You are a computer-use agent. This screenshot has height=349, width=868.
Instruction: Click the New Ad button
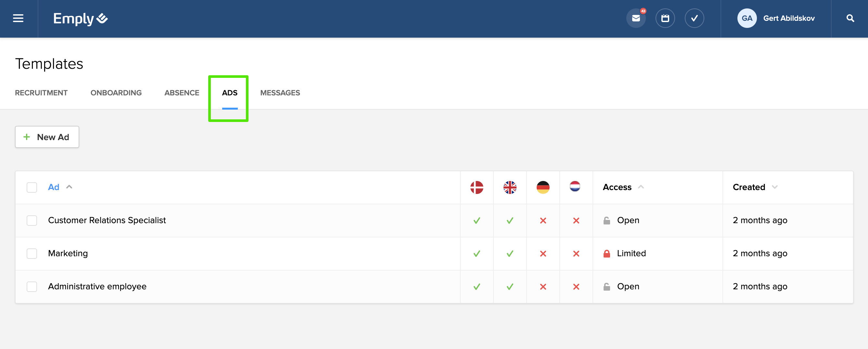pyautogui.click(x=47, y=137)
